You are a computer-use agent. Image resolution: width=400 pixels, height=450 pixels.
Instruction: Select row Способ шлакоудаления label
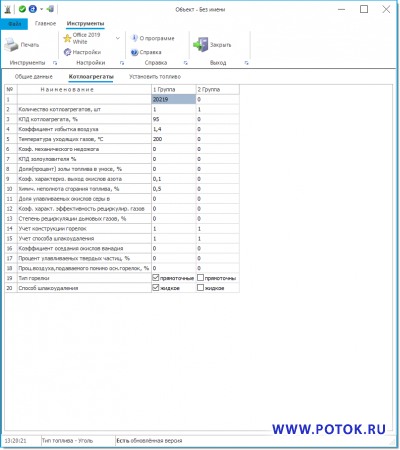click(x=84, y=288)
